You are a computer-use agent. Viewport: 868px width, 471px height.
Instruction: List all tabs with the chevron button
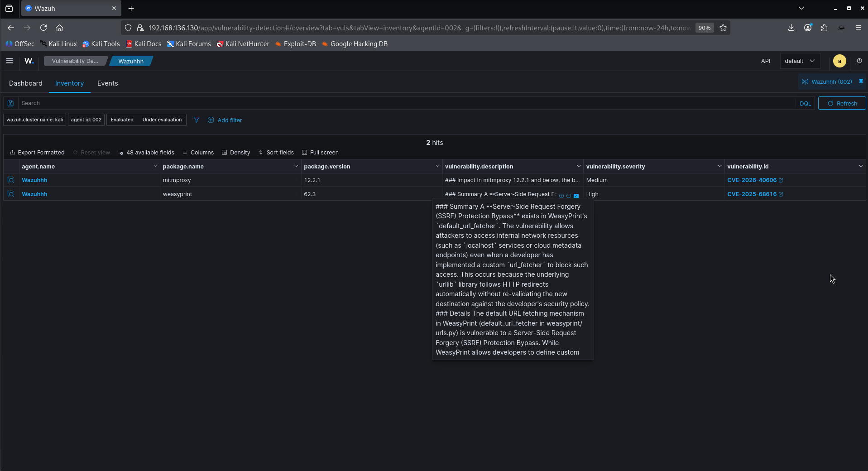[801, 8]
